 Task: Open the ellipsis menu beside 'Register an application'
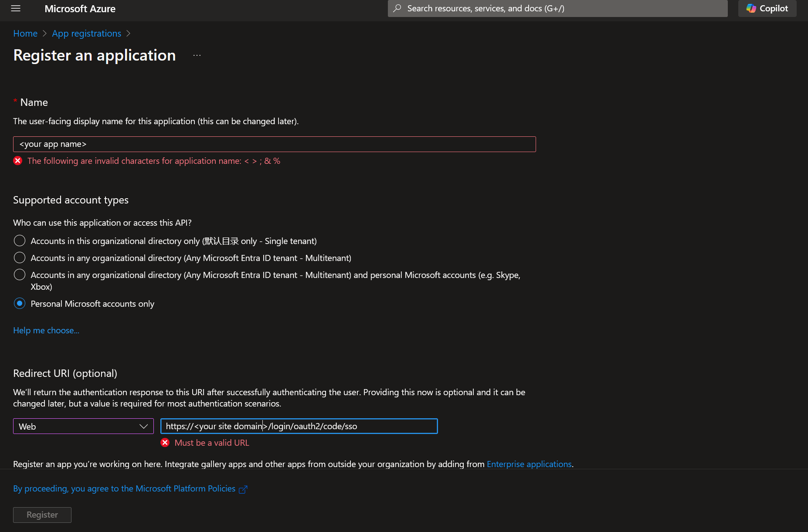197,55
